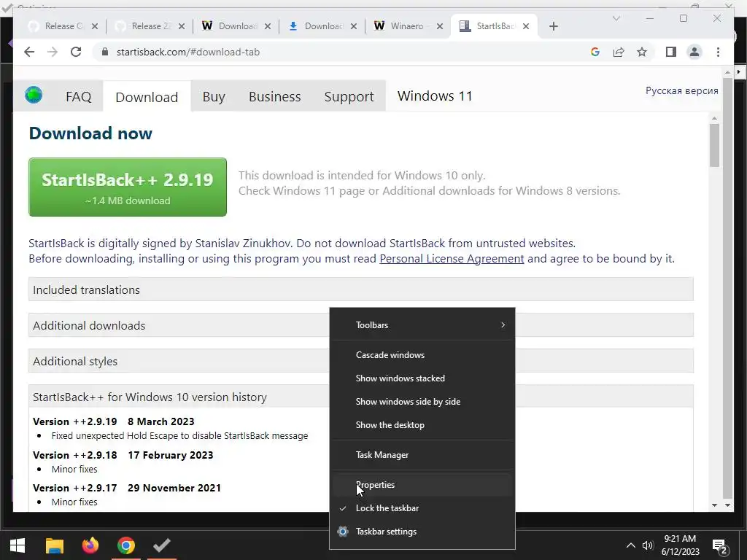Click the taskbar clock 9:21 AM
The height and width of the screenshot is (560, 747).
680,539
